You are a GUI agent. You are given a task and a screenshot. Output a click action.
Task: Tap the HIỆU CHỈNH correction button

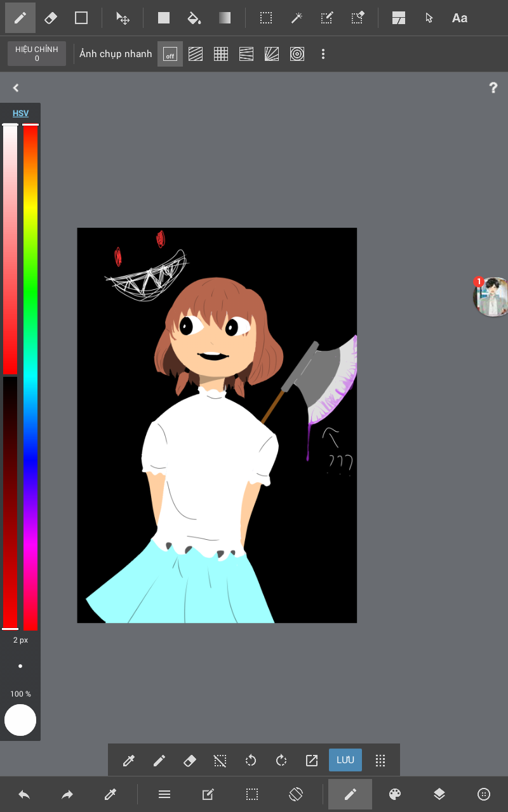pyautogui.click(x=37, y=54)
